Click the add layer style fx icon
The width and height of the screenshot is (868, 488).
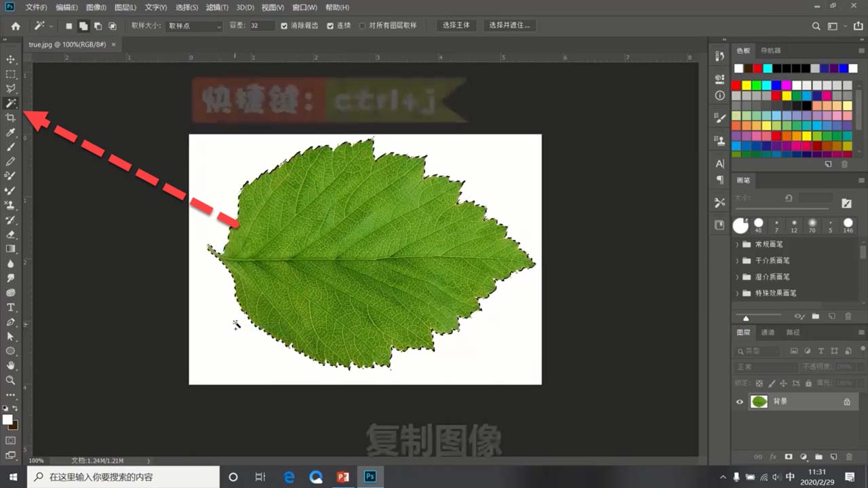pos(773,457)
